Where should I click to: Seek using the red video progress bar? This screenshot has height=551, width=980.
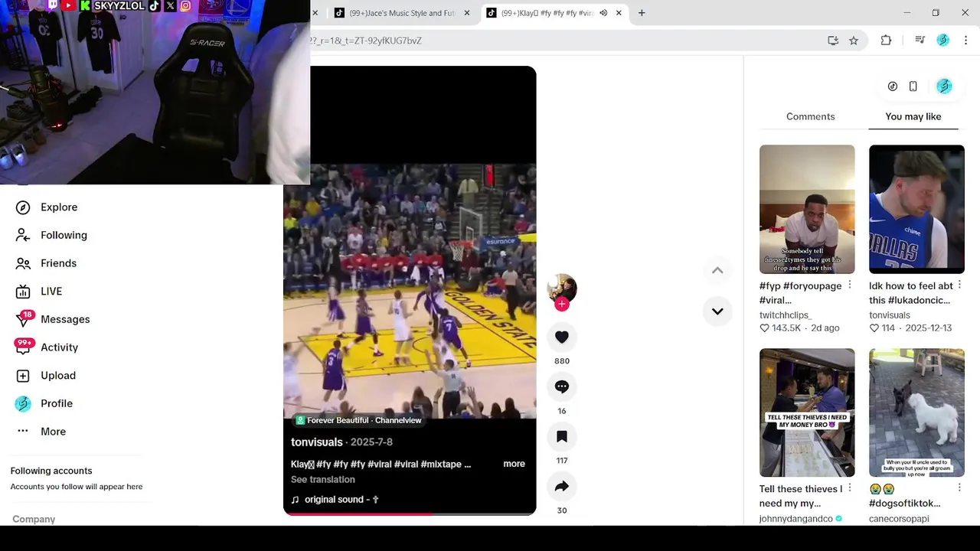[x=410, y=514]
